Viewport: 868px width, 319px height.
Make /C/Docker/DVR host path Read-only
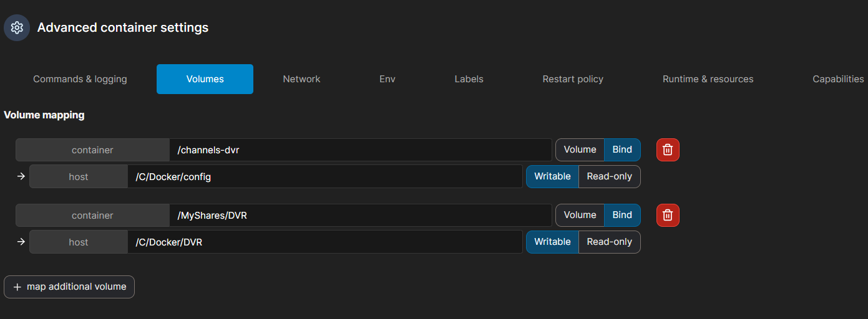609,242
